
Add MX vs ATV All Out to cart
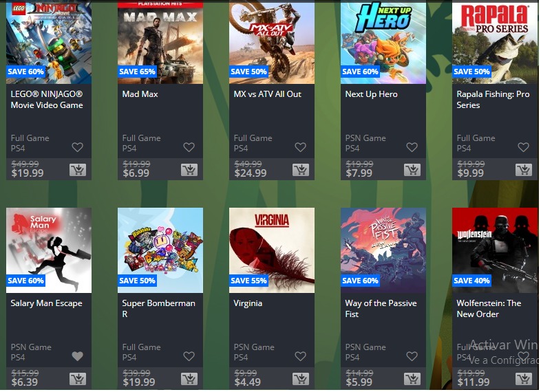coord(301,170)
